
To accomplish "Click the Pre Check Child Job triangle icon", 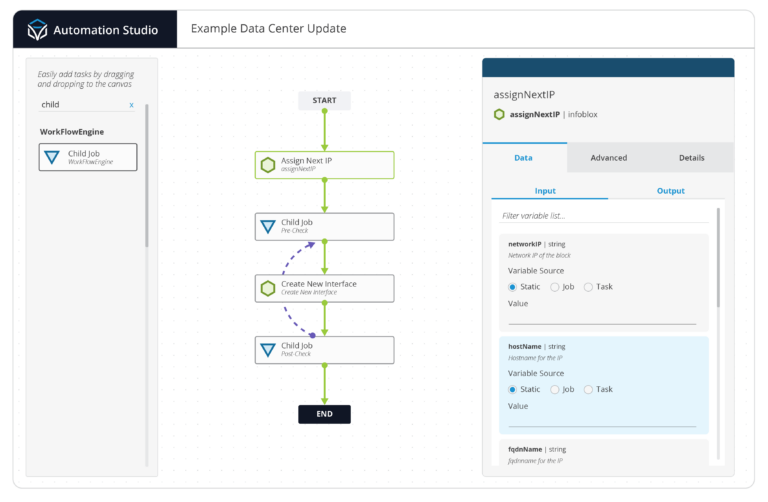I will pyautogui.click(x=268, y=227).
